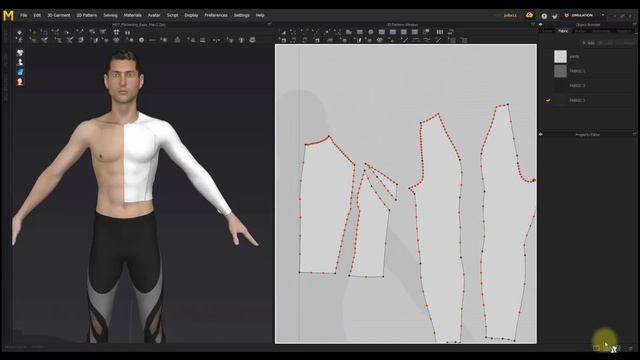Collapse the Property Editor panel header arrow

[x=541, y=134]
